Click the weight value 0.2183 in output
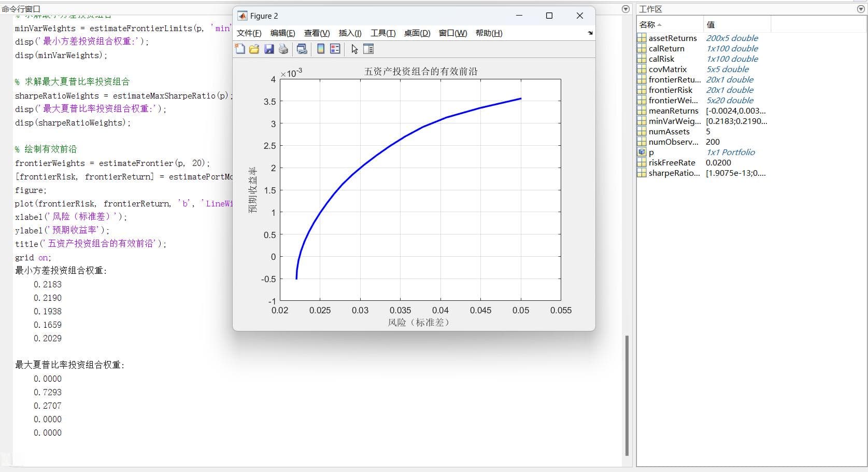The width and height of the screenshot is (868, 472). click(x=48, y=284)
